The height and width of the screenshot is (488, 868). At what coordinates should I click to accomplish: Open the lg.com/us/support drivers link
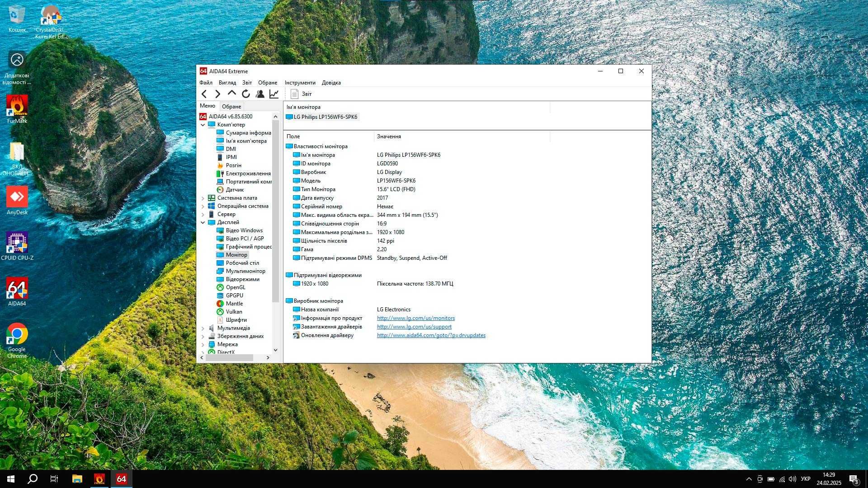click(414, 327)
